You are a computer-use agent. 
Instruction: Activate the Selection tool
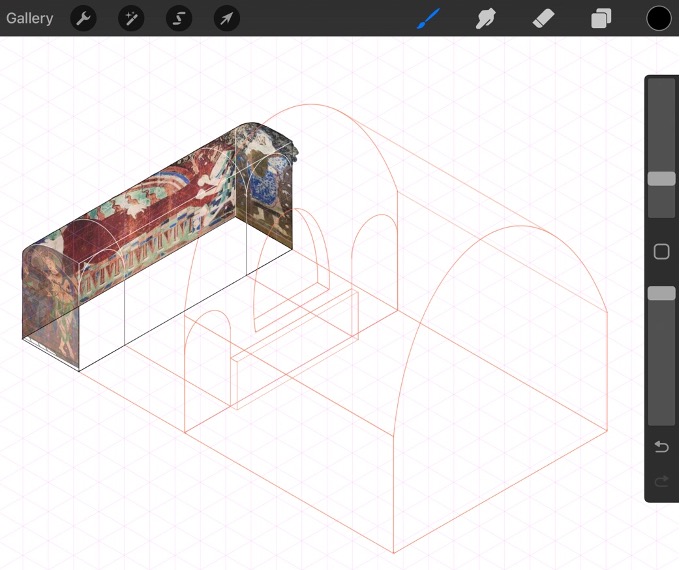(179, 18)
